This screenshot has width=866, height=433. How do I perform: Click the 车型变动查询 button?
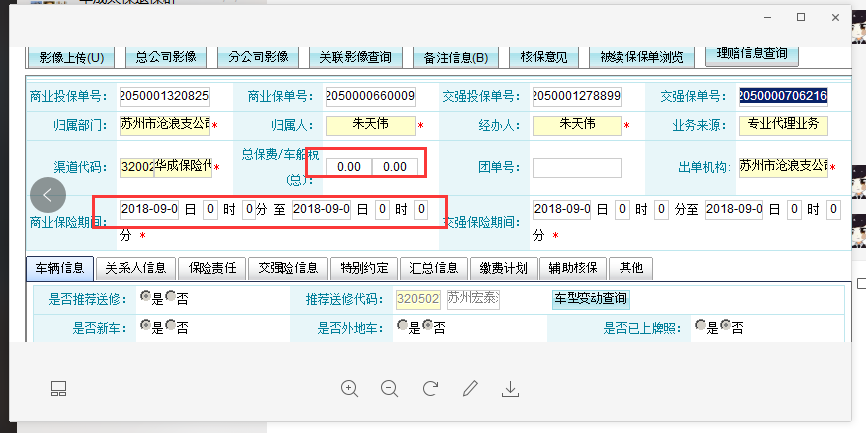tap(590, 299)
